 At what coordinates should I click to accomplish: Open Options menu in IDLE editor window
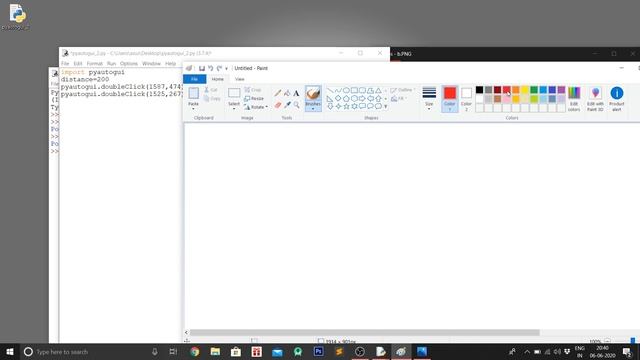coord(129,64)
